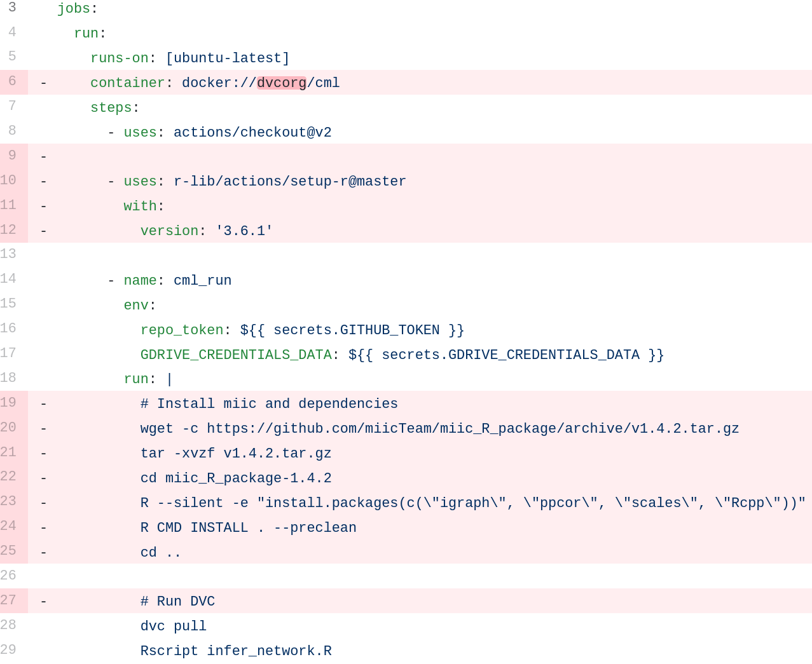This screenshot has width=812, height=664.
Task: Click the highlighted word dvcorg
Action: point(282,83)
